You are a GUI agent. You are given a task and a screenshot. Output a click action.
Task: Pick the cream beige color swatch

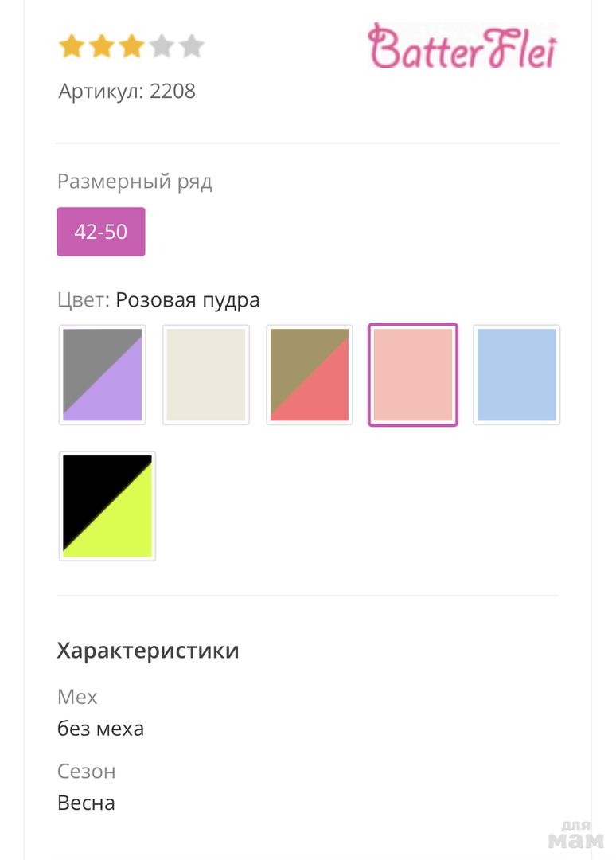point(206,375)
